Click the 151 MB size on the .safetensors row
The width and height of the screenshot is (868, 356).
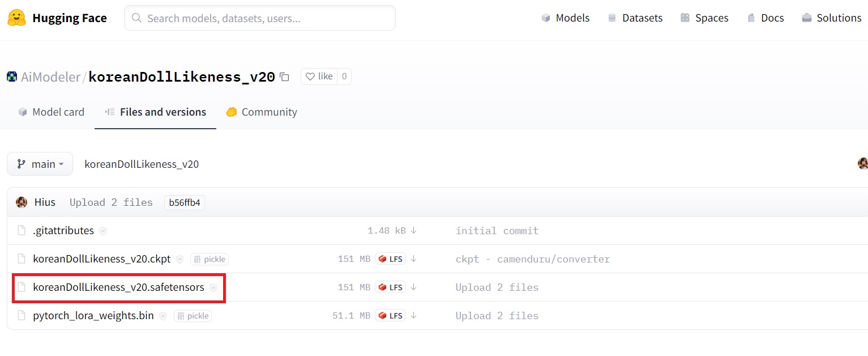pos(354,287)
